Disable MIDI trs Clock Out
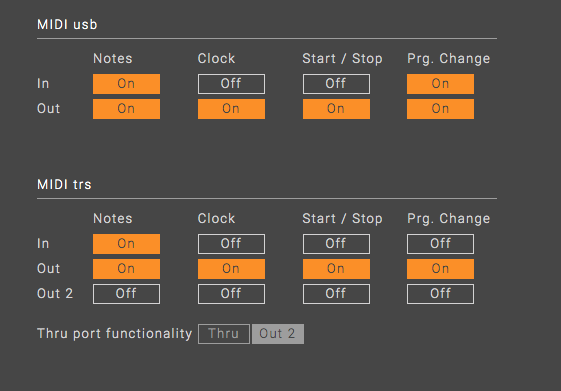This screenshot has height=391, width=561. 231,269
